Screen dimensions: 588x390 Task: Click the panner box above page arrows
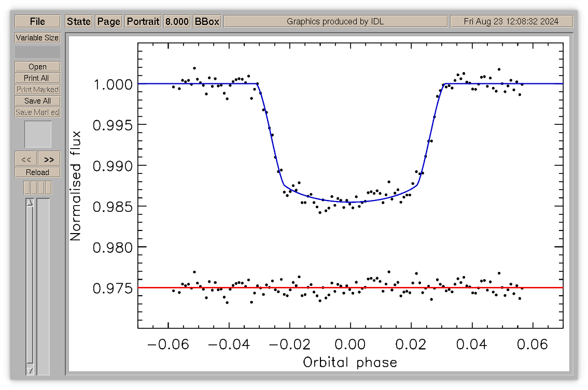(x=38, y=134)
